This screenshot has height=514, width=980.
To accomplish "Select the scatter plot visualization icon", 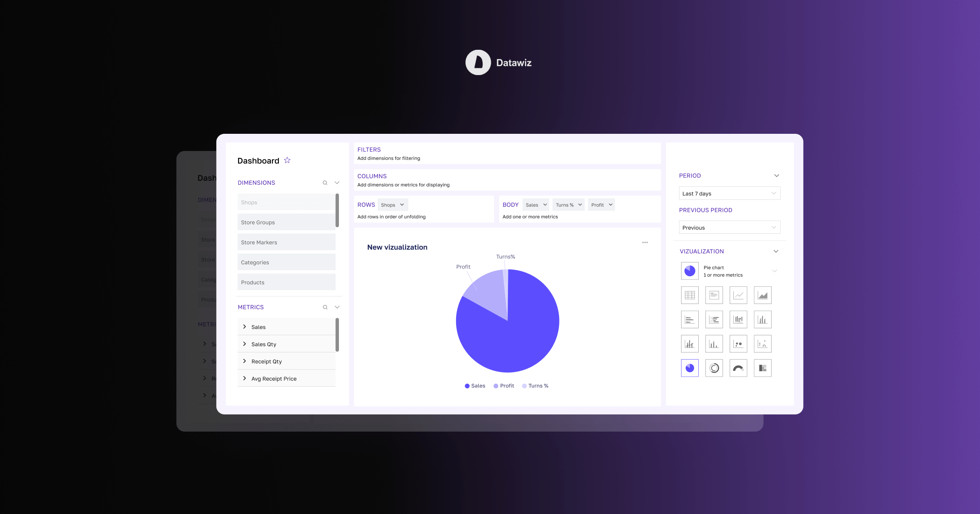I will click(x=762, y=343).
